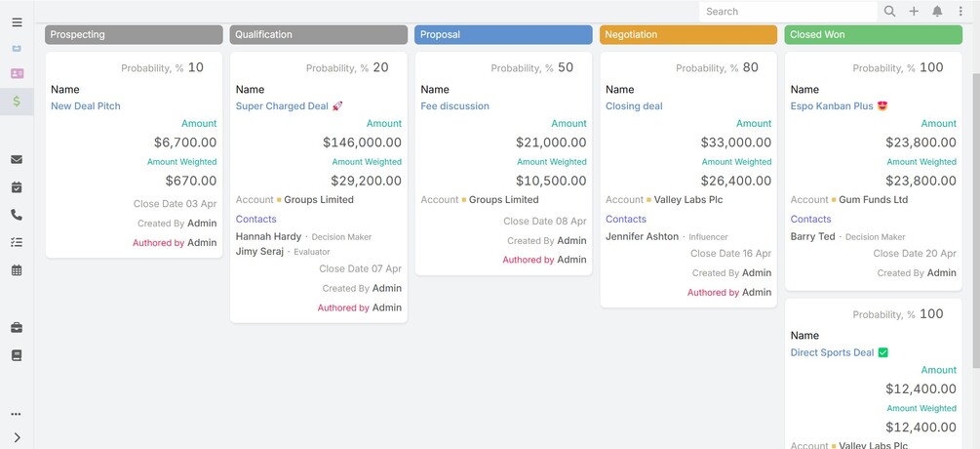Click into the Search input field
The image size is (980, 449).
point(786,12)
